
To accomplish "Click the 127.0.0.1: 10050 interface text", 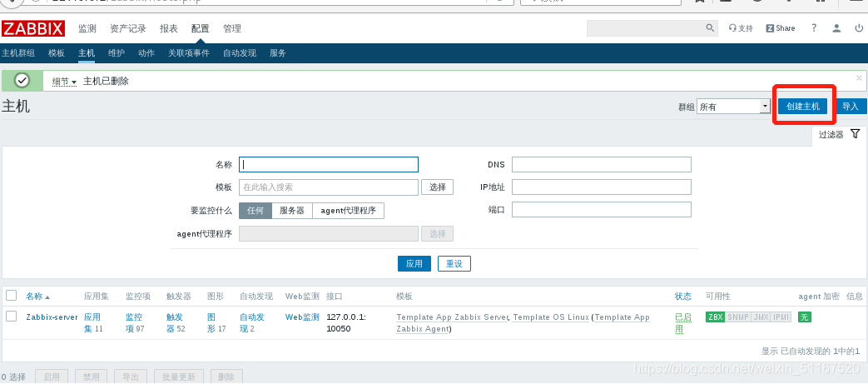I will [x=346, y=322].
